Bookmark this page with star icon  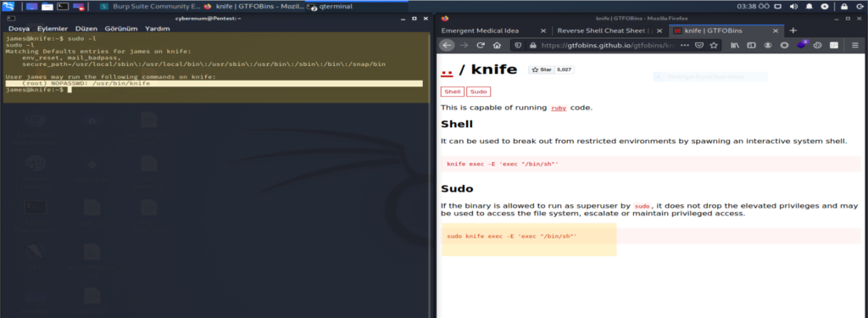[714, 45]
